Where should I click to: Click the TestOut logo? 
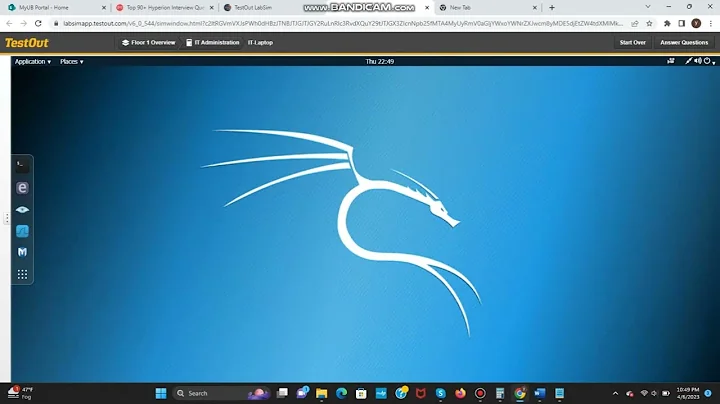click(27, 43)
